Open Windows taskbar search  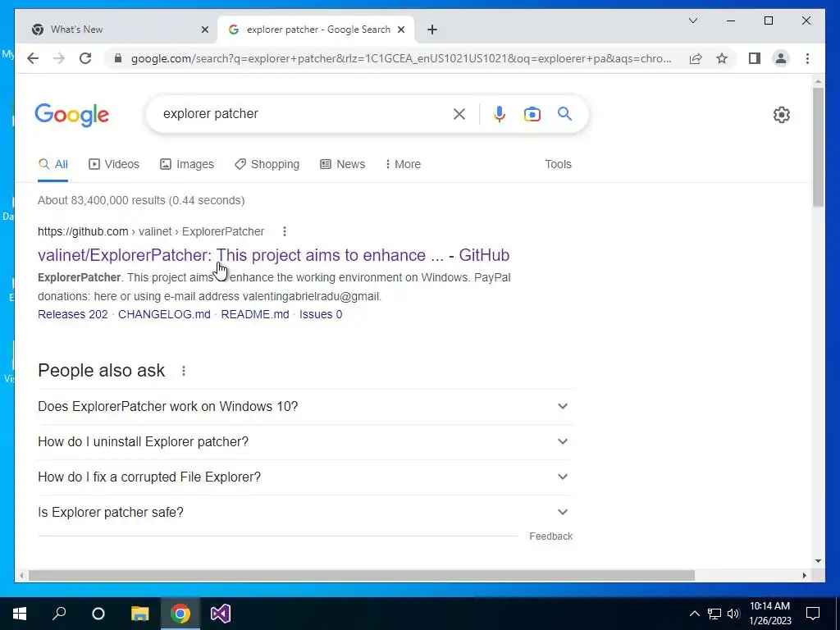tap(59, 614)
